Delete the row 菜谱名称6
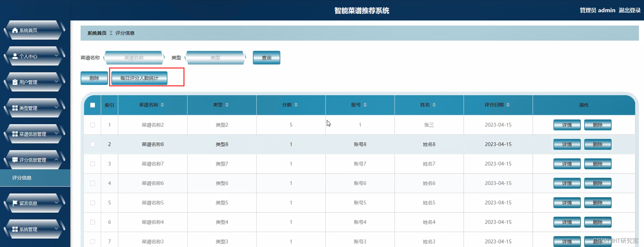Image resolution: width=644 pixels, height=247 pixels. (x=598, y=183)
